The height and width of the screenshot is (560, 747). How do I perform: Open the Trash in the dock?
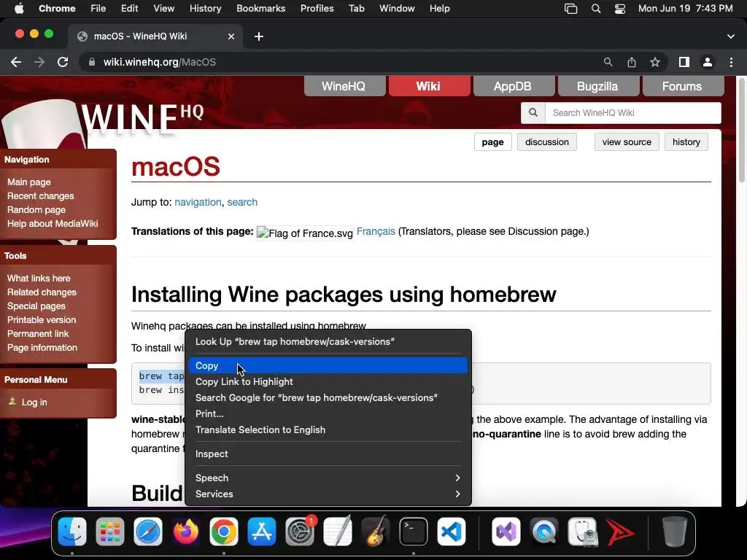pos(674,532)
